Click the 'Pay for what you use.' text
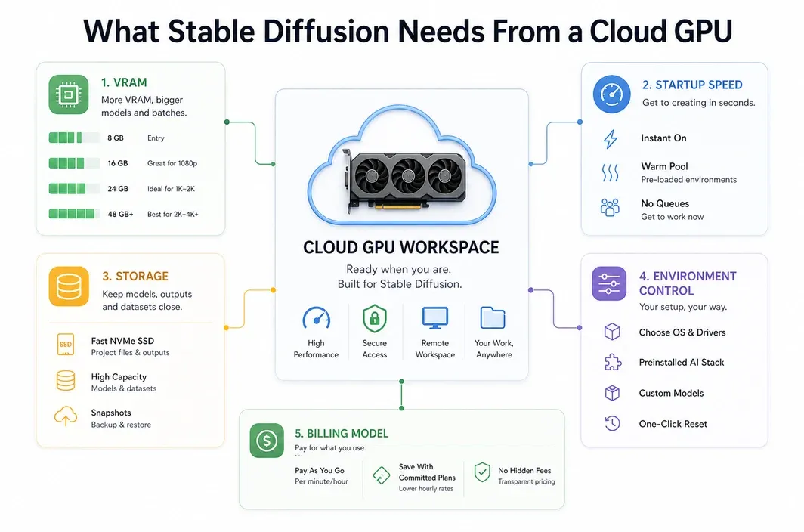The height and width of the screenshot is (532, 804). (x=330, y=448)
